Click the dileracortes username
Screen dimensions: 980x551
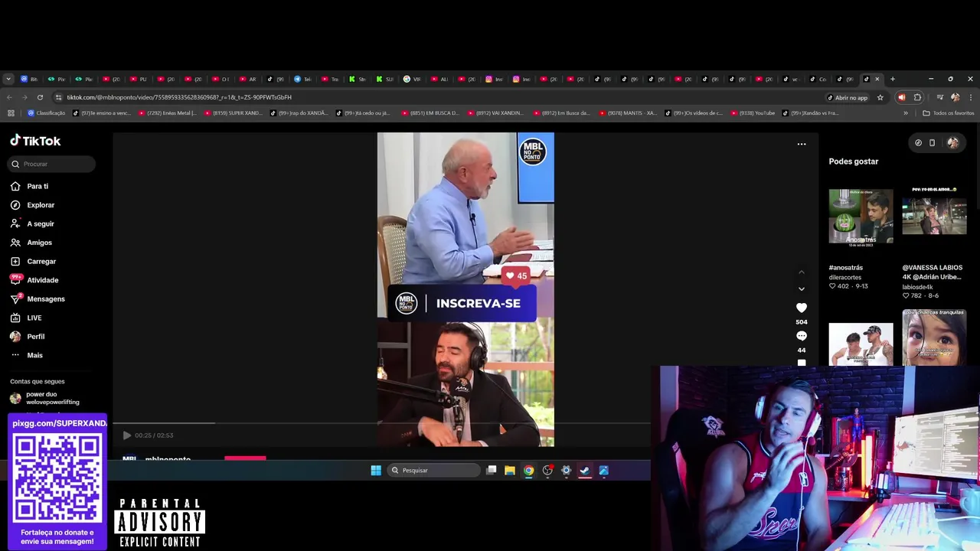pyautogui.click(x=845, y=278)
